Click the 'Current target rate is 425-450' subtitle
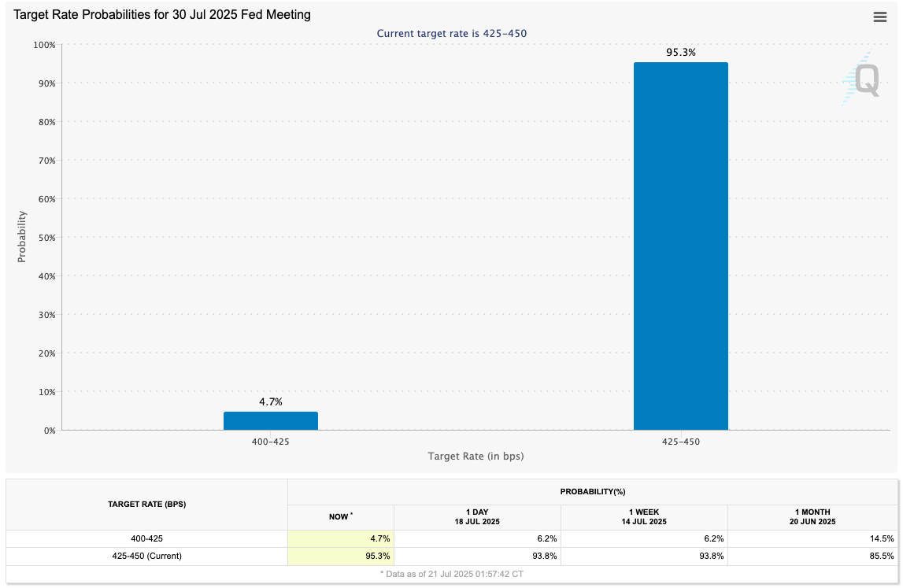903x588 pixels. pyautogui.click(x=451, y=33)
